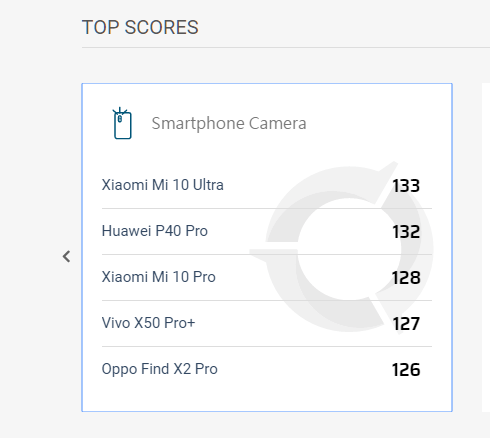Click the 126 score at list bottom

tap(406, 370)
